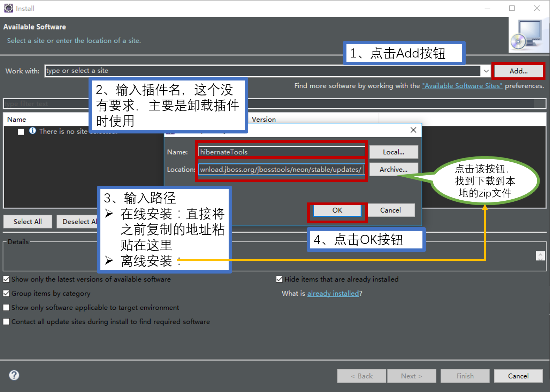Cancel the Add Repository dialog
Image resolution: width=550 pixels, height=392 pixels.
(390, 210)
